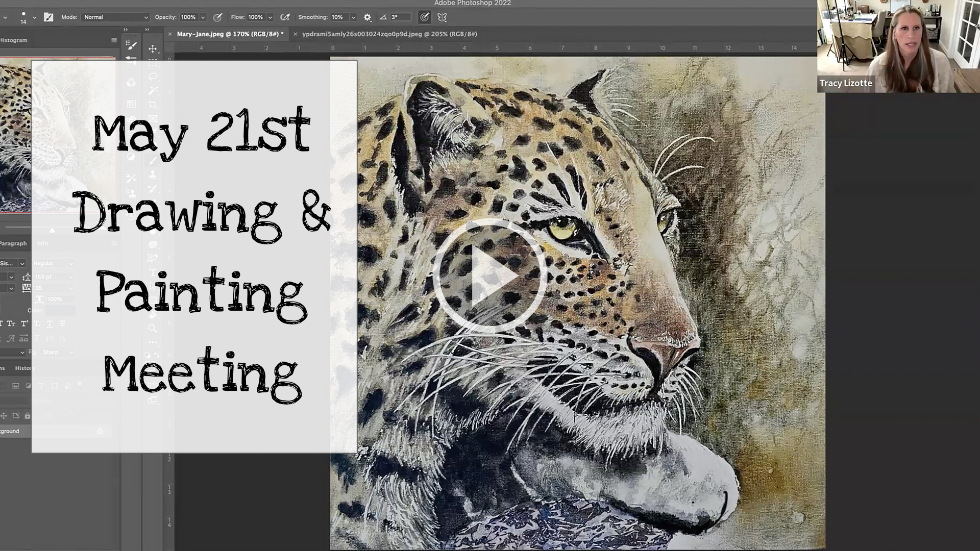
Task: Open the Swatches panel icon in the dock
Action: [x=131, y=105]
